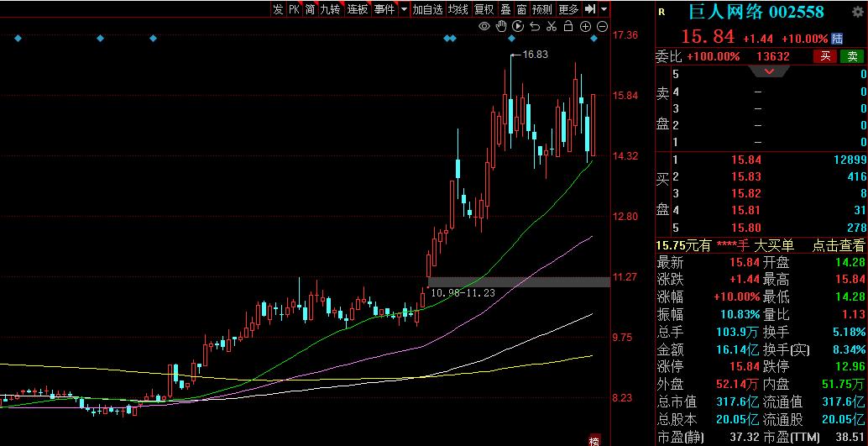Click 跌停 value 12.96
This screenshot has height=446, width=868.
[851, 367]
